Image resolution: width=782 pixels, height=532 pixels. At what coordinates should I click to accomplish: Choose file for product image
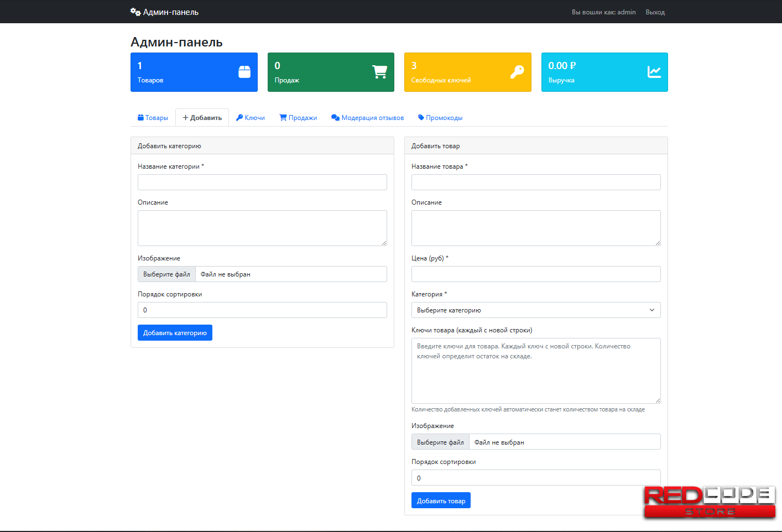440,442
